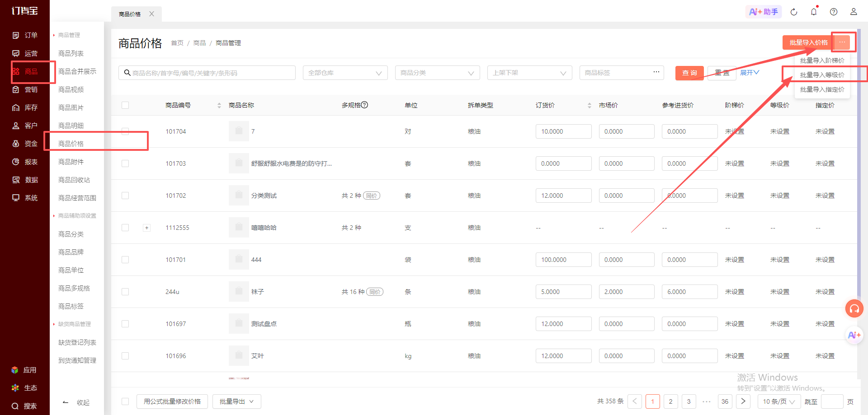Click the product search input field

tap(207, 73)
